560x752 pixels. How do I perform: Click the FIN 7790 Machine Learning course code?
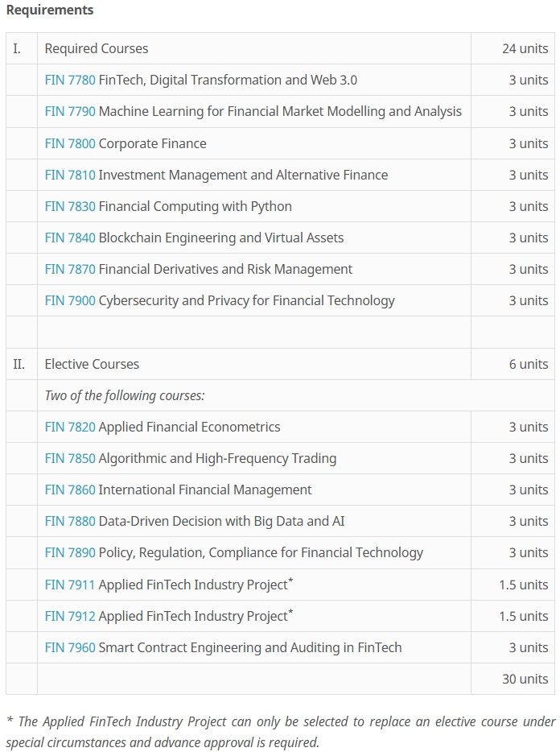coord(70,111)
